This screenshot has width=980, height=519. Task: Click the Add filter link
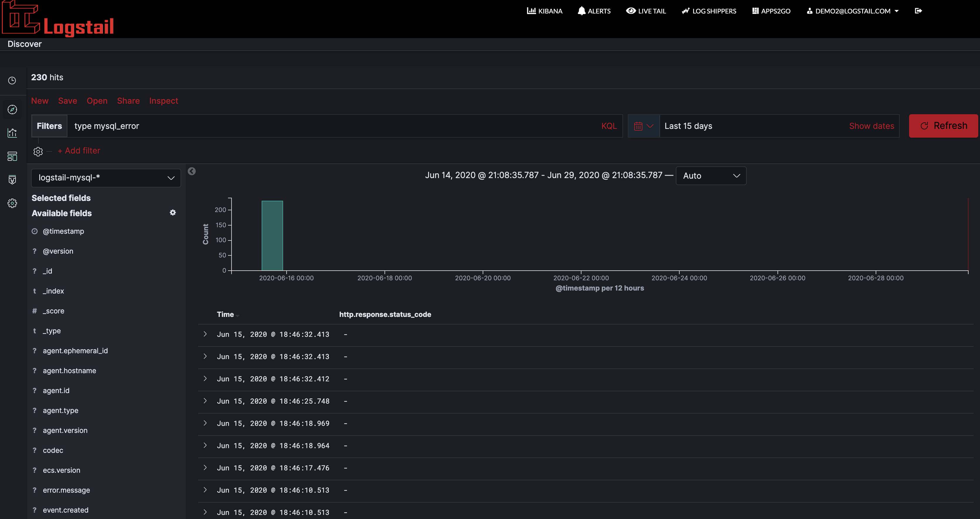(79, 151)
